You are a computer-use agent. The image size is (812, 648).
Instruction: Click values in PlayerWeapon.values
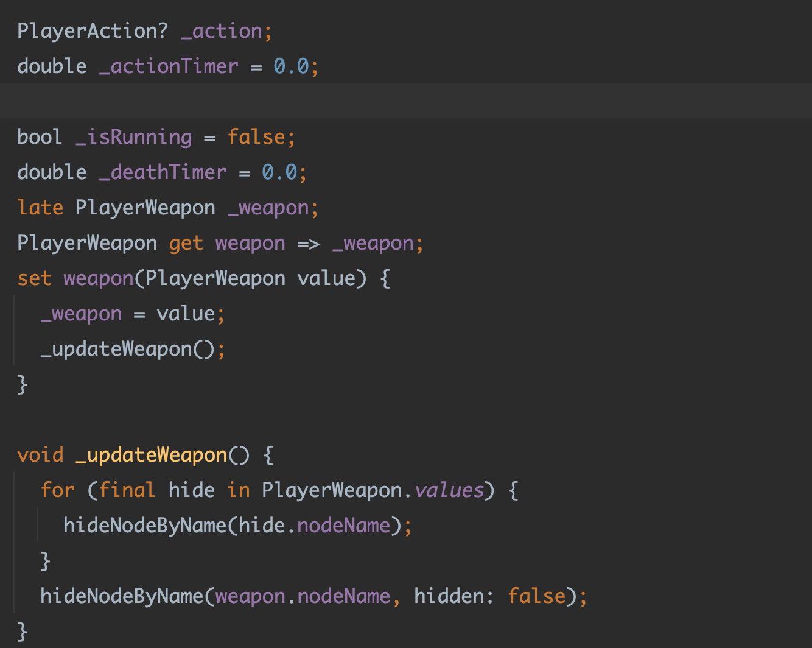(x=449, y=490)
